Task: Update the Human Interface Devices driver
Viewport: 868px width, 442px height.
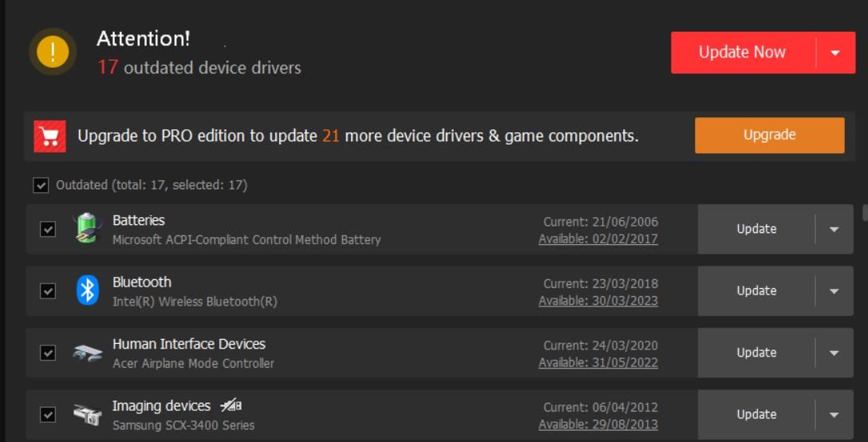Action: pyautogui.click(x=756, y=353)
